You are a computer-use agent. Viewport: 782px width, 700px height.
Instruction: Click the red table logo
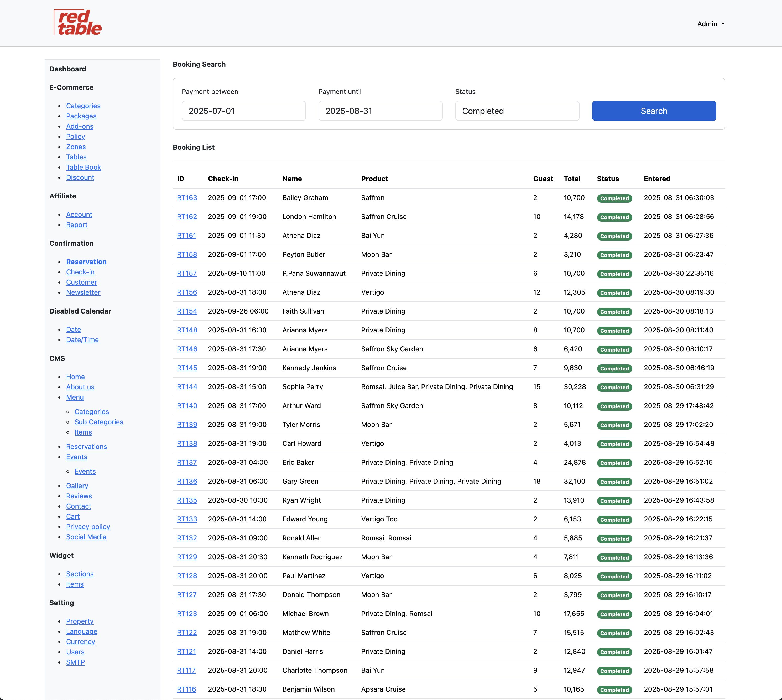coord(78,23)
